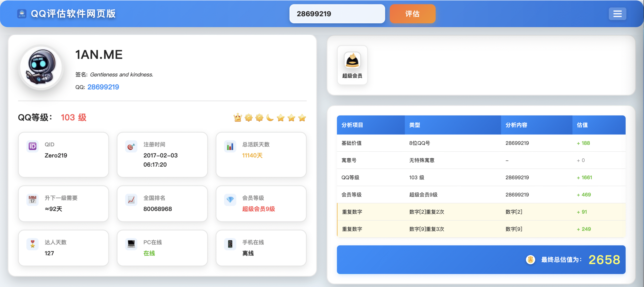Image resolution: width=644 pixels, height=287 pixels.
Task: Click the QQ penguin logo icon
Action: [22, 14]
